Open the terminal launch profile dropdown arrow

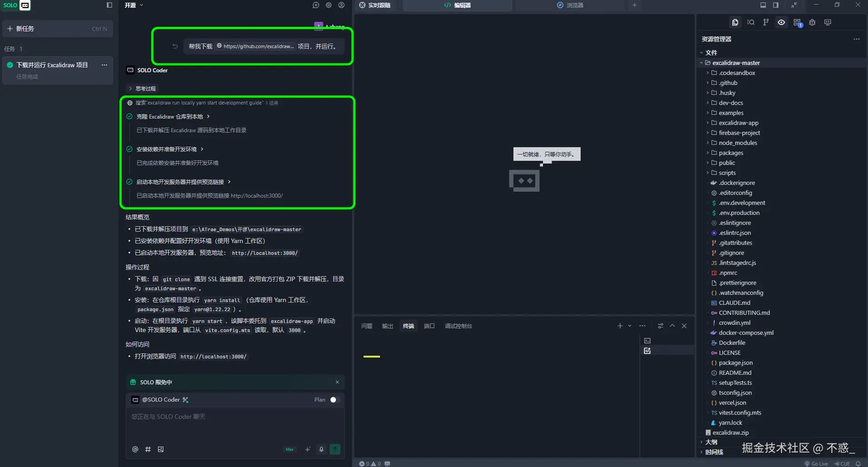coord(630,326)
